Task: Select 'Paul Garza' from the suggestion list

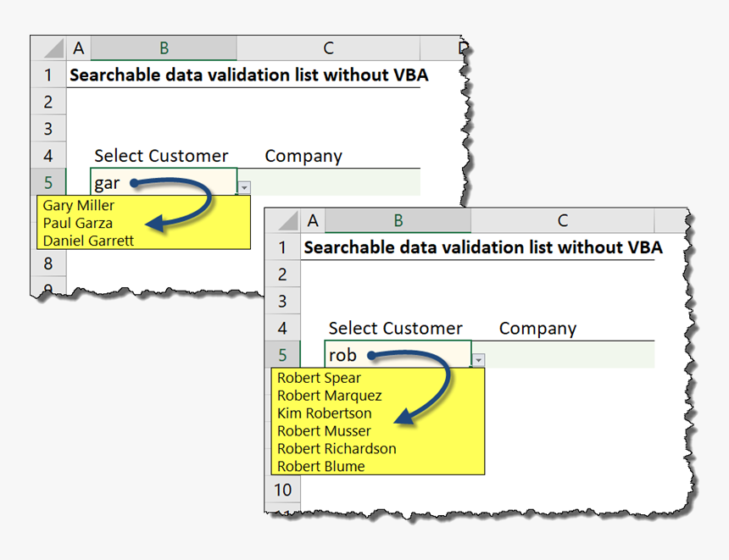Action: [75, 223]
